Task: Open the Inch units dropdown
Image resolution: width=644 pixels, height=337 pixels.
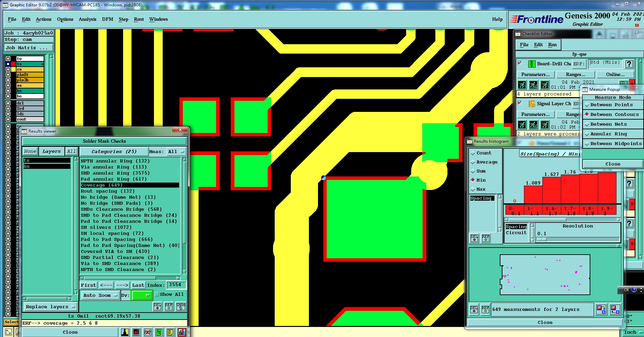Action: click(x=633, y=332)
